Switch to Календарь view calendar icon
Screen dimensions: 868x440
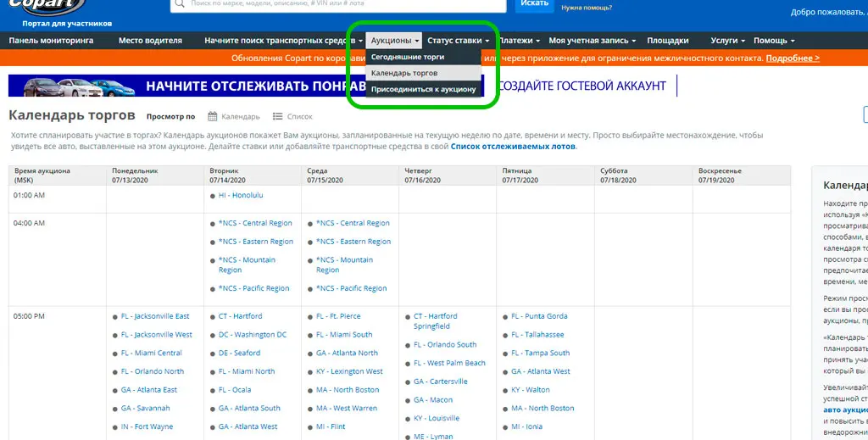[x=212, y=117]
